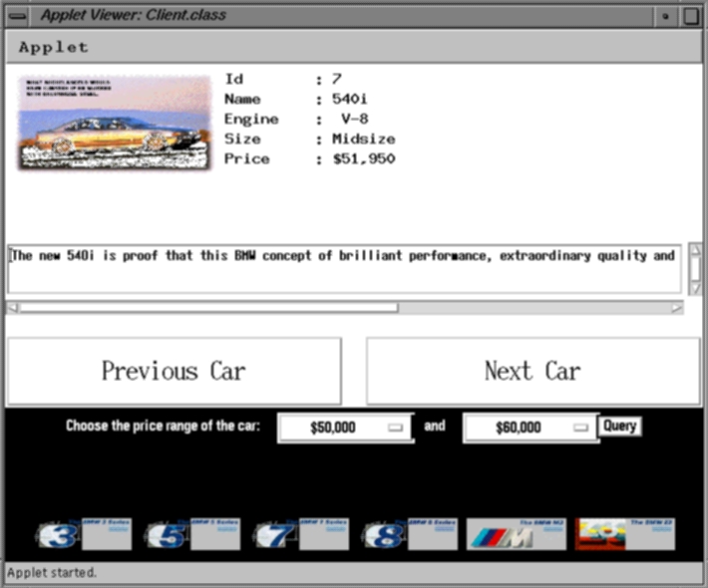This screenshot has width=708, height=588.
Task: Click the car description text area
Action: [344, 269]
